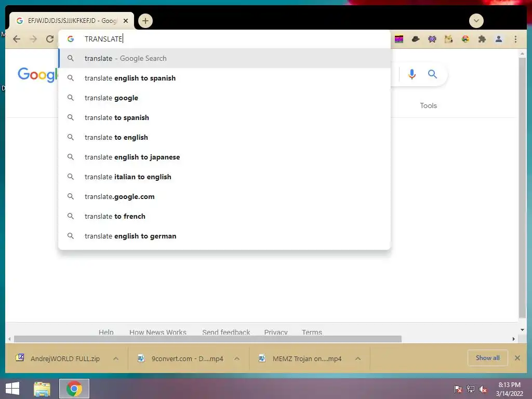Open the downloaded 9convert.com mp4 file
The width and height of the screenshot is (532, 399).
click(x=180, y=358)
